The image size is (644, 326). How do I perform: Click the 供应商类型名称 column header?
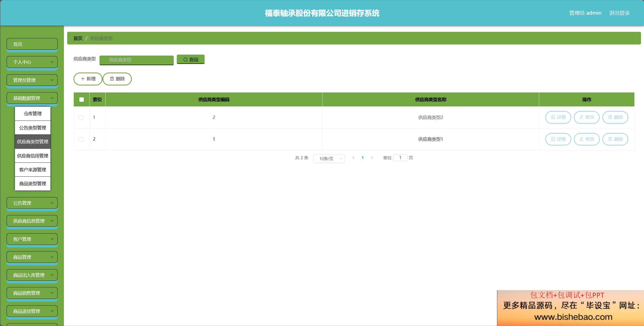[x=431, y=100]
